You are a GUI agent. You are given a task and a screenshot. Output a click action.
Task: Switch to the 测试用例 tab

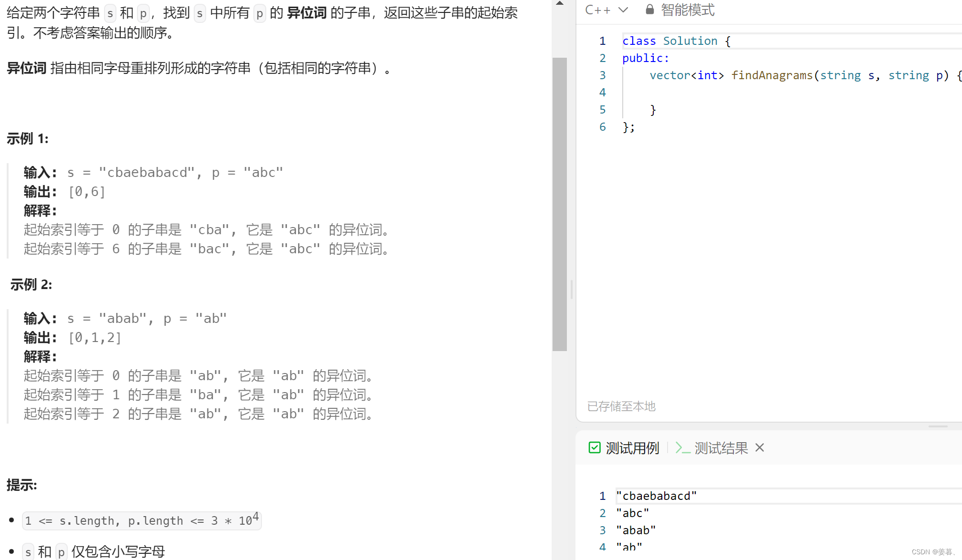click(x=632, y=448)
